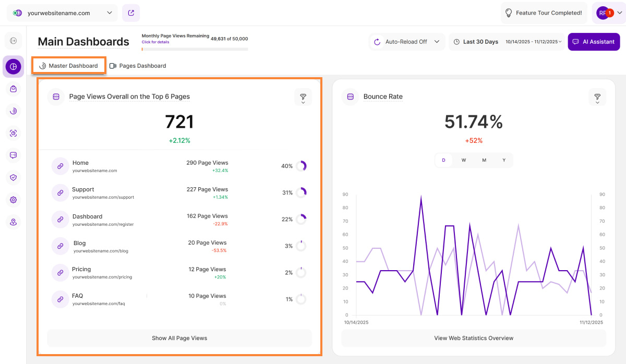Click the link icon beside Home page

pos(60,166)
